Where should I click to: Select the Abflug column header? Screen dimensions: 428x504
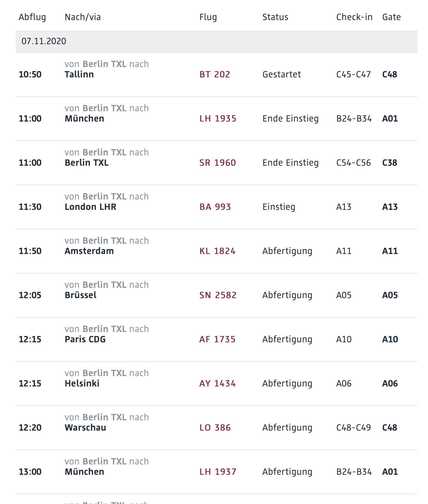point(32,17)
